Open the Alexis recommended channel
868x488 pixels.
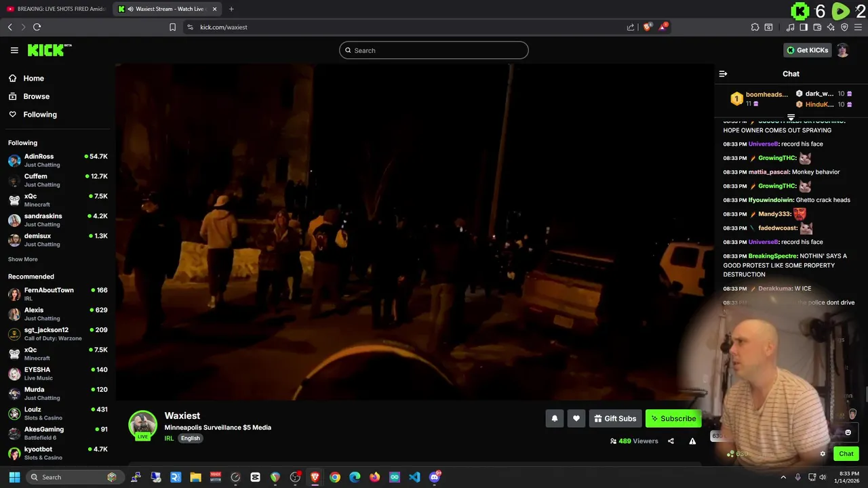coord(58,313)
